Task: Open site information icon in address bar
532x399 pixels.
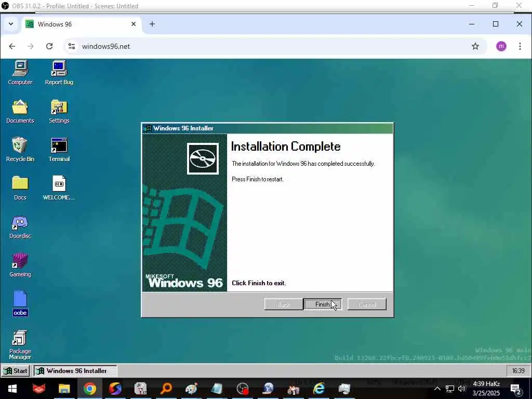Action: [72, 46]
